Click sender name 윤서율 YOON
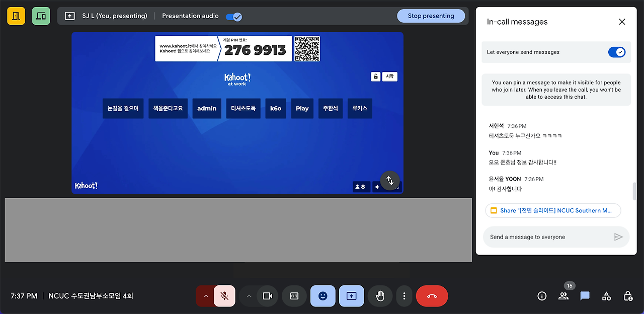 click(505, 179)
